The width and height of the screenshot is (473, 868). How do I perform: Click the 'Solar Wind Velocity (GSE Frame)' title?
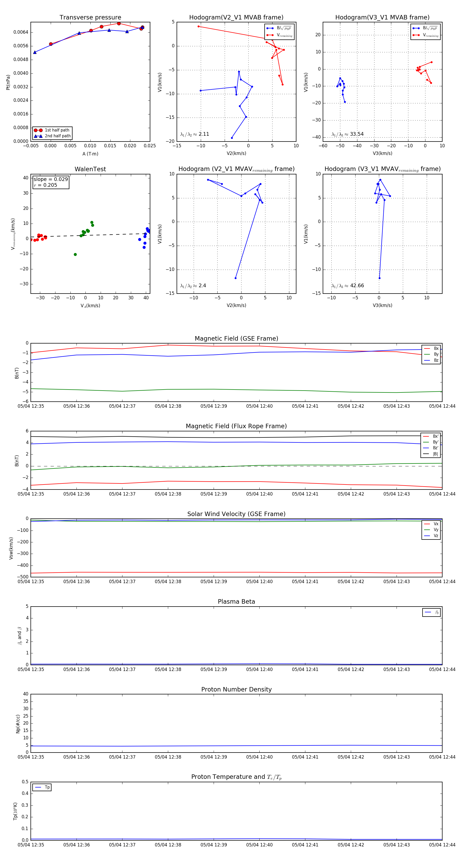pos(236,514)
